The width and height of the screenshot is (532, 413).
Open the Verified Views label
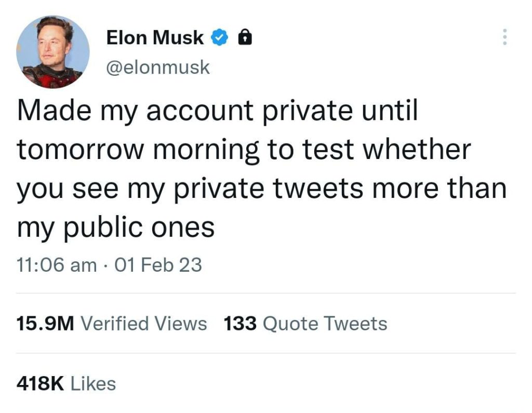pyautogui.click(x=144, y=323)
